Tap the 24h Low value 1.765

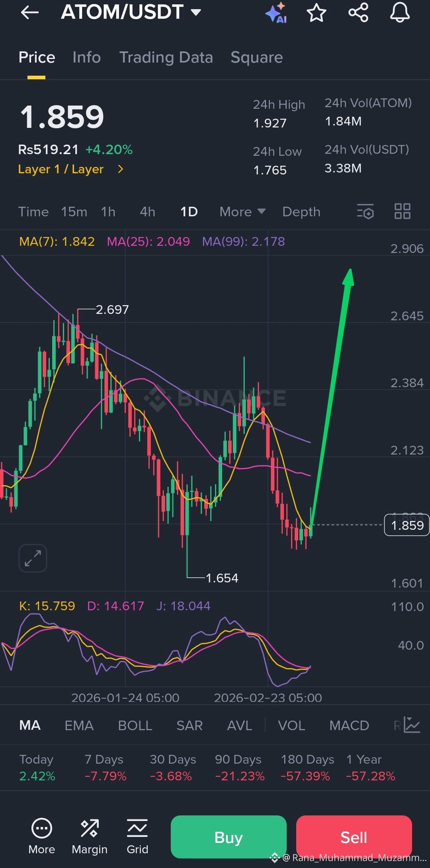tap(270, 170)
